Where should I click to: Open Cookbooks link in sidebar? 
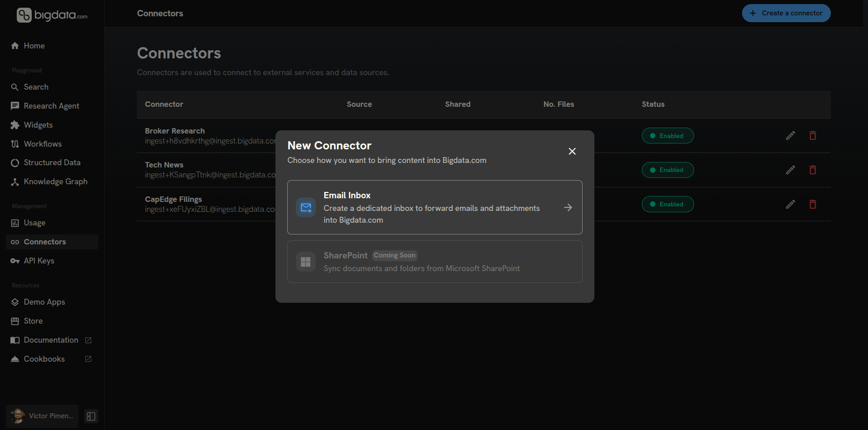(52, 359)
